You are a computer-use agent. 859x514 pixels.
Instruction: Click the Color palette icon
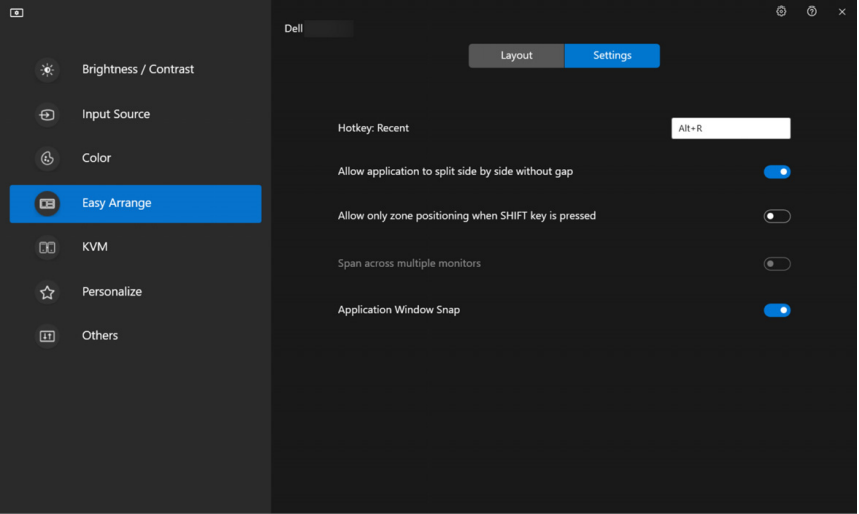coord(47,159)
